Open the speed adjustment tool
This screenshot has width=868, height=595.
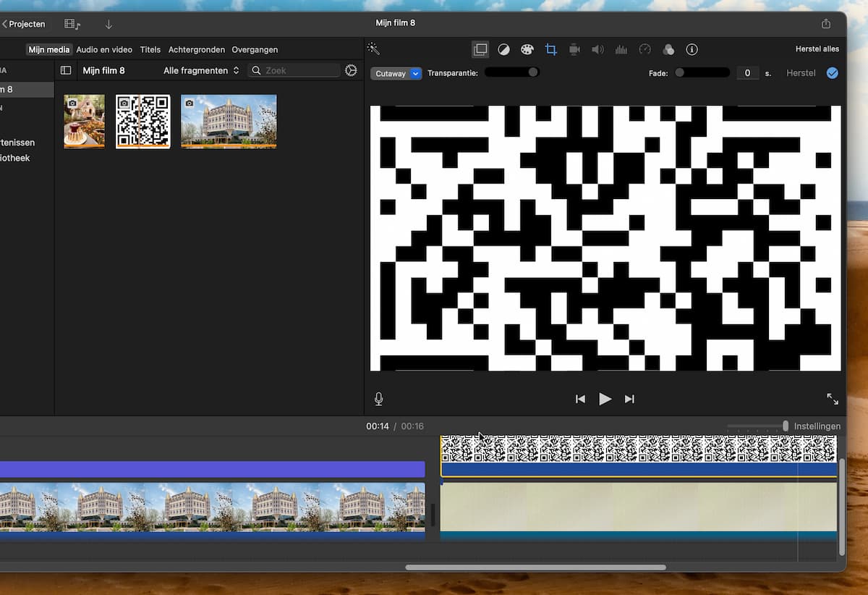[x=644, y=49]
